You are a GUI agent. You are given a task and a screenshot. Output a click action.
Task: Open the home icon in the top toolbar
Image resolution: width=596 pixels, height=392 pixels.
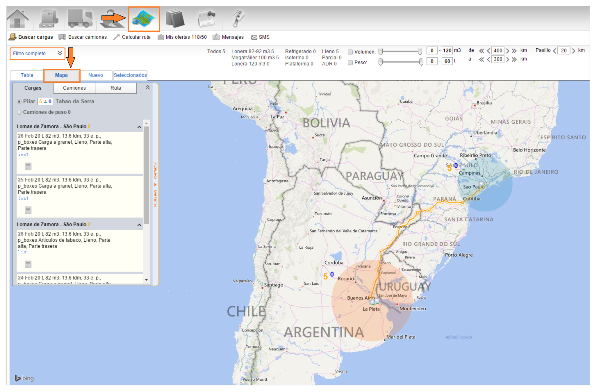pos(18,19)
